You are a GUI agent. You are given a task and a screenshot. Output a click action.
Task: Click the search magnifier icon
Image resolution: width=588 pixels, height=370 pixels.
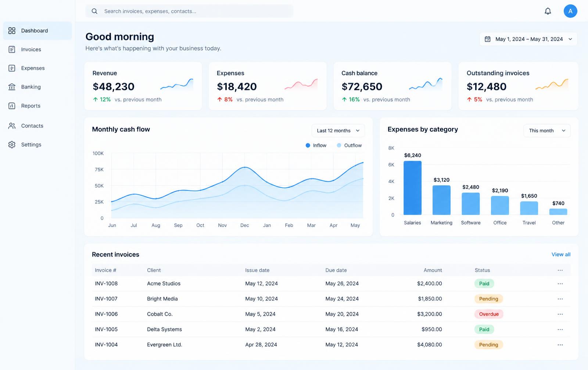click(x=94, y=11)
